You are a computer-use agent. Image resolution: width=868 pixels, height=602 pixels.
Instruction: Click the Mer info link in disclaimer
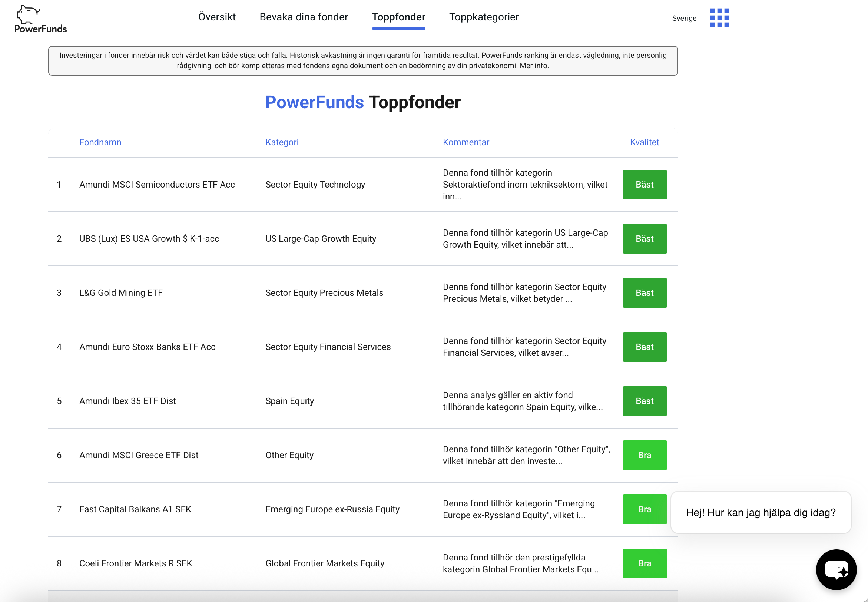pyautogui.click(x=534, y=66)
